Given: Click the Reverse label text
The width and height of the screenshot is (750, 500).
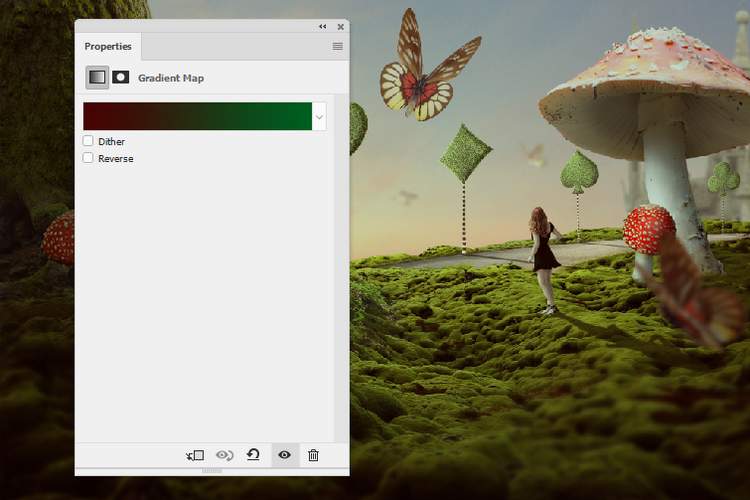Looking at the screenshot, I should [x=115, y=158].
